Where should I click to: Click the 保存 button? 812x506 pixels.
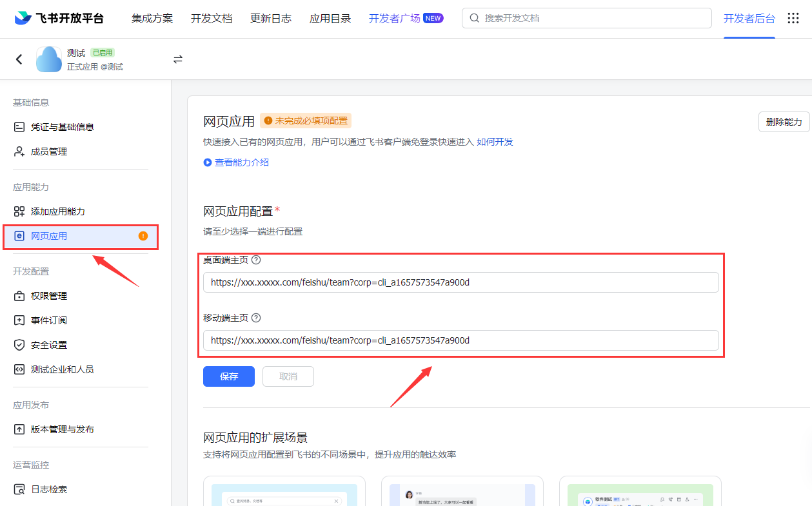point(229,376)
